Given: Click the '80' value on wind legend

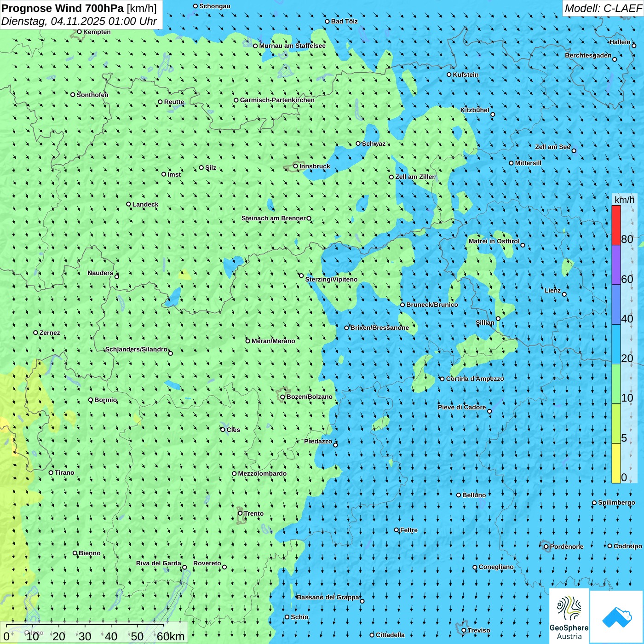Looking at the screenshot, I should 627,239.
